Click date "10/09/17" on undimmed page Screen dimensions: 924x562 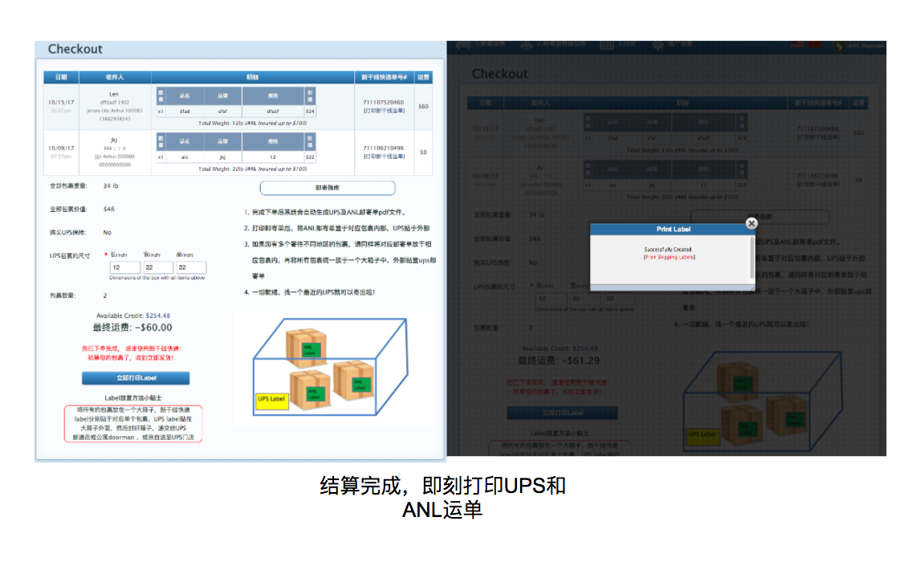click(61, 149)
